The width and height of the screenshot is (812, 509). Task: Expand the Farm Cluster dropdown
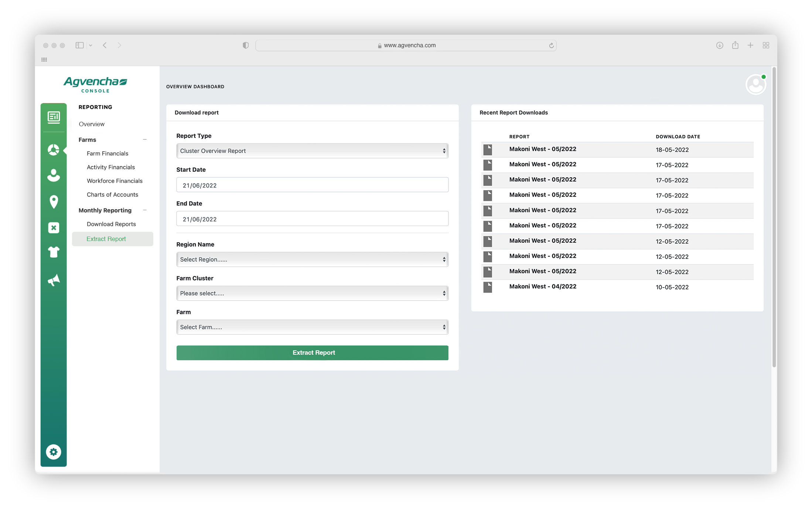[x=312, y=293]
